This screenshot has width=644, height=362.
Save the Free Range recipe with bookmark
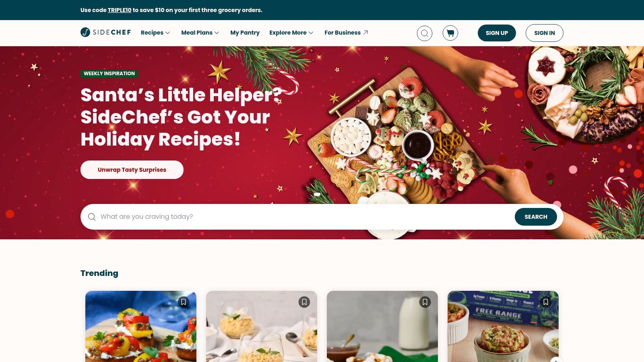(x=546, y=302)
